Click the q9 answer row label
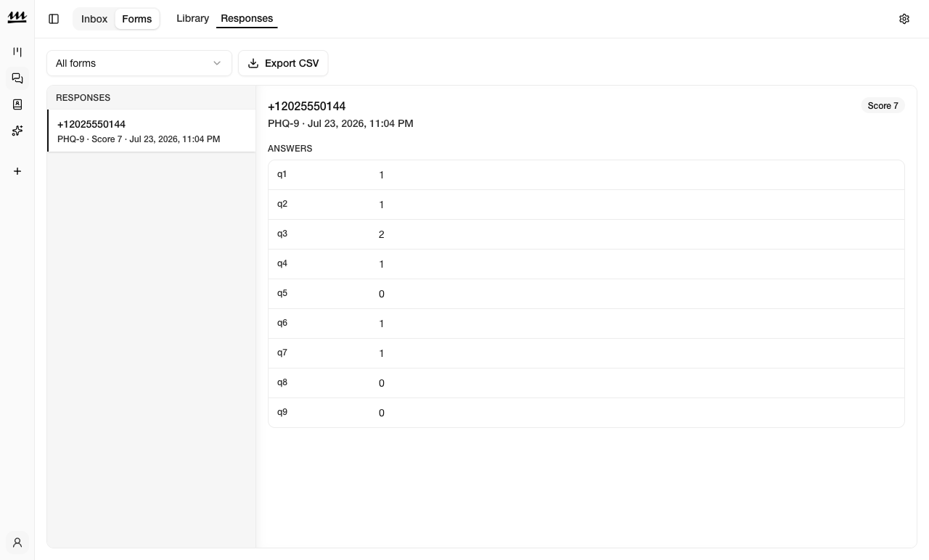Image resolution: width=929 pixels, height=560 pixels. (x=282, y=412)
